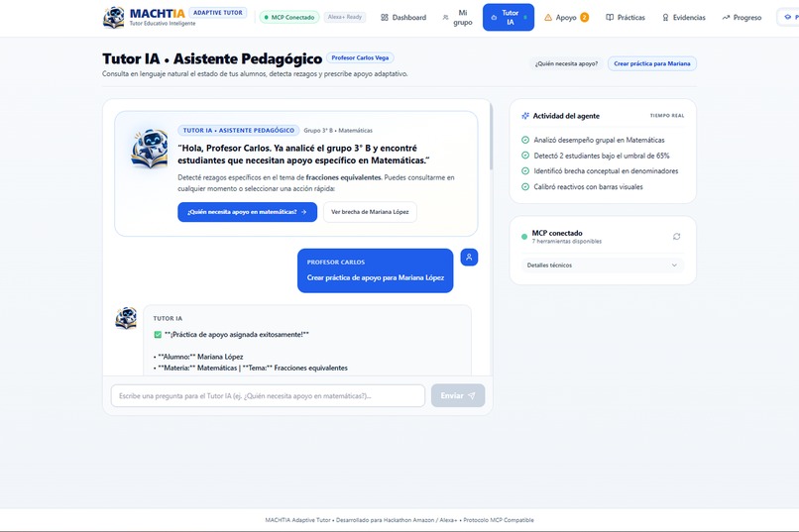Go to the Mi grupo section
Screen dimensions: 799x532
[x=457, y=17]
